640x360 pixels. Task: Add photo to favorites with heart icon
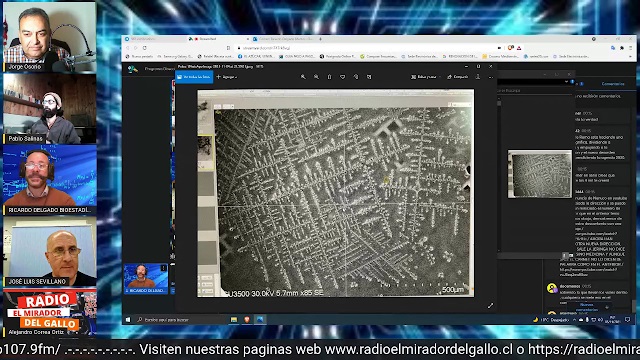click(342, 77)
